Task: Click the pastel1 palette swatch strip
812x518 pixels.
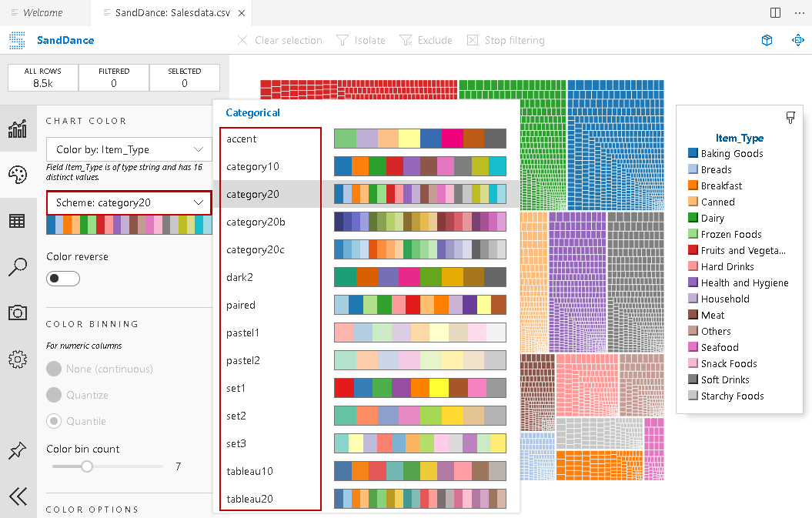Action: pyautogui.click(x=420, y=333)
